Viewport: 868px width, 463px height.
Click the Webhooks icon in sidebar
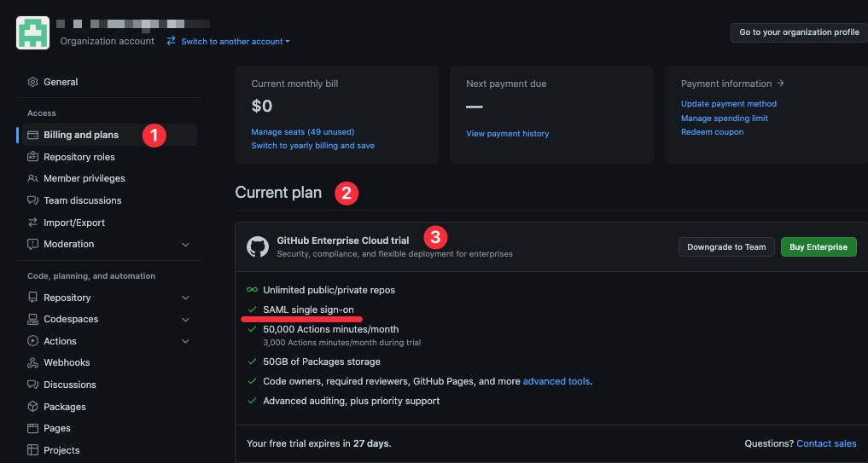coord(33,362)
